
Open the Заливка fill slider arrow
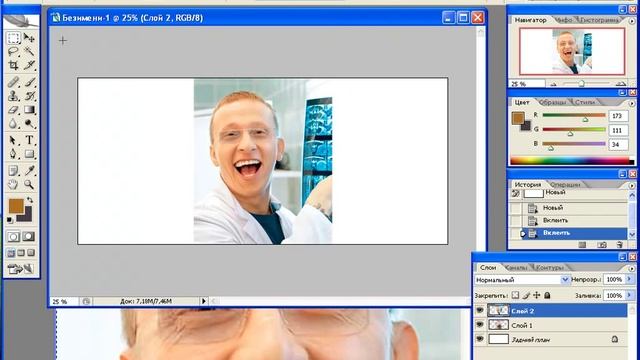629,295
